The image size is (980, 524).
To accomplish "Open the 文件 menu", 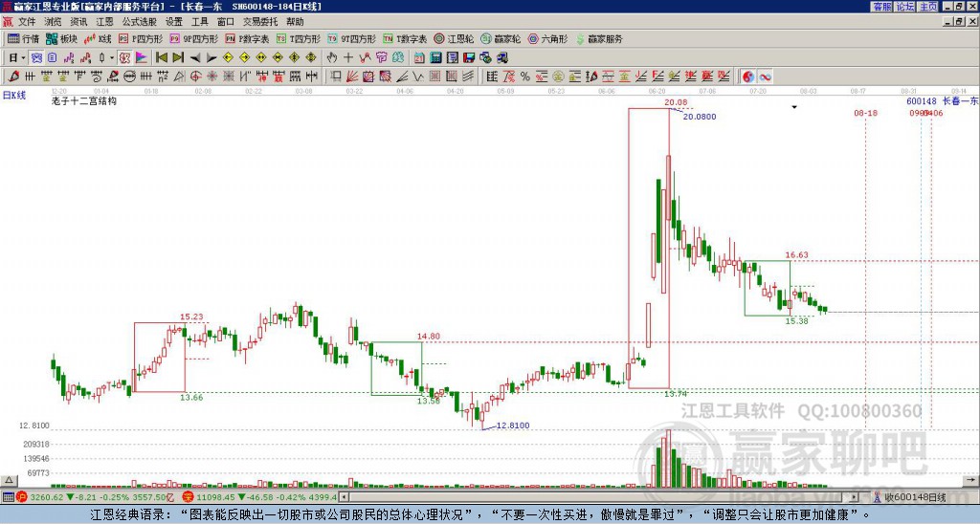I will coord(27,21).
